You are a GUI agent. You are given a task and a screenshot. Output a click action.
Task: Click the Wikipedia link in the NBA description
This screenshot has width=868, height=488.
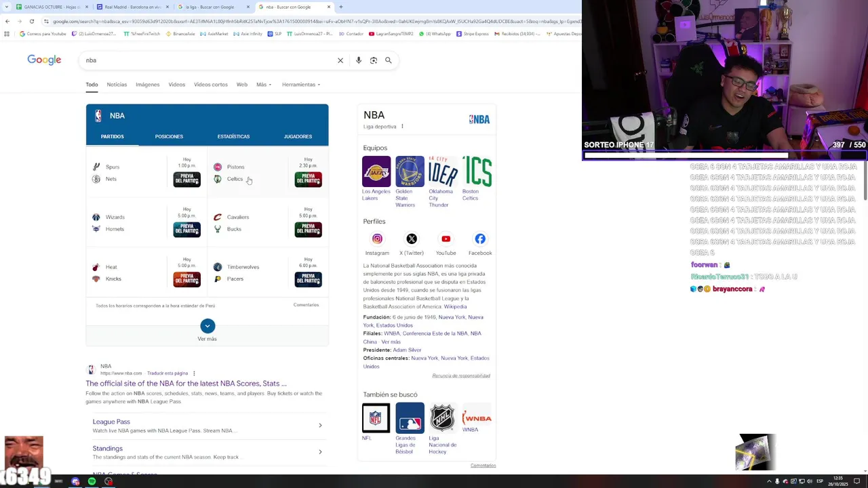[455, 306]
